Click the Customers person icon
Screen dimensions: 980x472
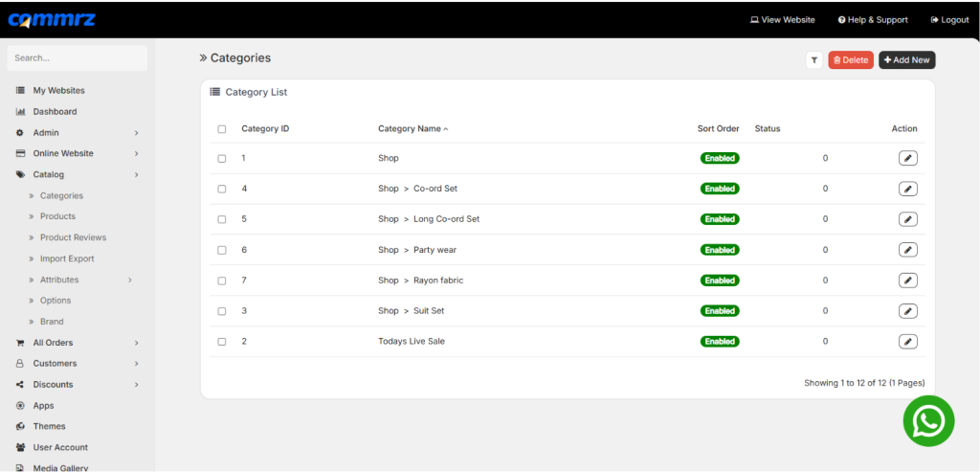[20, 363]
